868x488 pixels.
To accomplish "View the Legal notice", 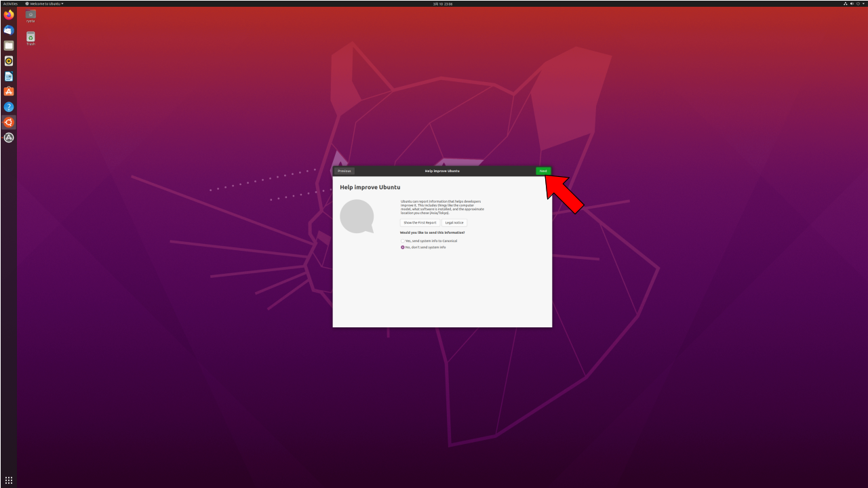I will click(454, 222).
